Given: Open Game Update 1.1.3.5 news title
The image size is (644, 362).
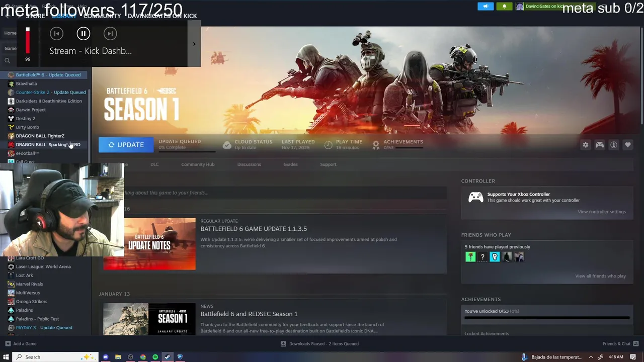Looking at the screenshot, I should click(x=254, y=229).
